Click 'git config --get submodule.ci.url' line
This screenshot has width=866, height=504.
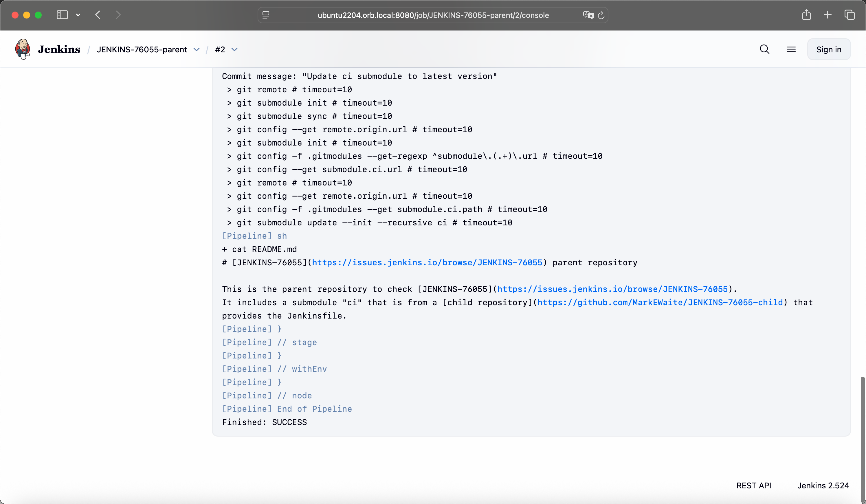(x=347, y=169)
